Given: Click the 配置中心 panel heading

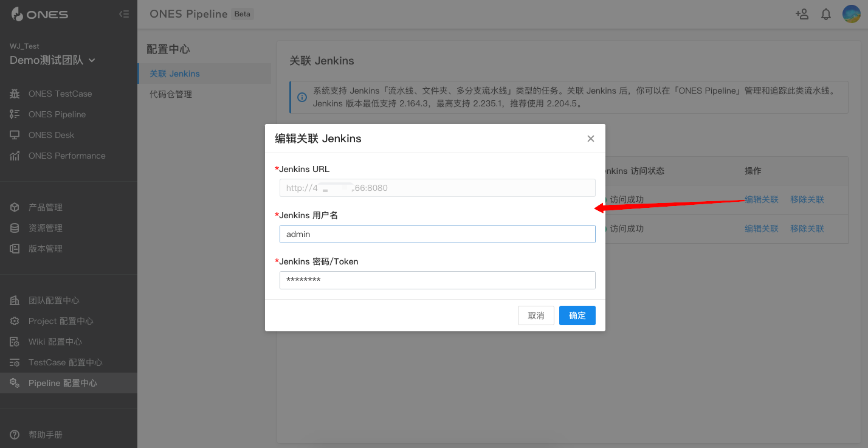Looking at the screenshot, I should coord(168,49).
